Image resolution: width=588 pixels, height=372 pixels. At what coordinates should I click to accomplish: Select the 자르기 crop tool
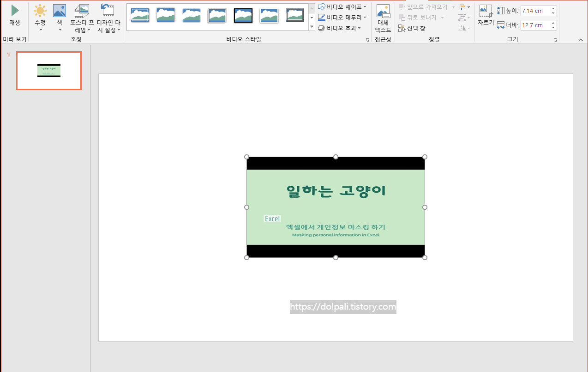486,15
